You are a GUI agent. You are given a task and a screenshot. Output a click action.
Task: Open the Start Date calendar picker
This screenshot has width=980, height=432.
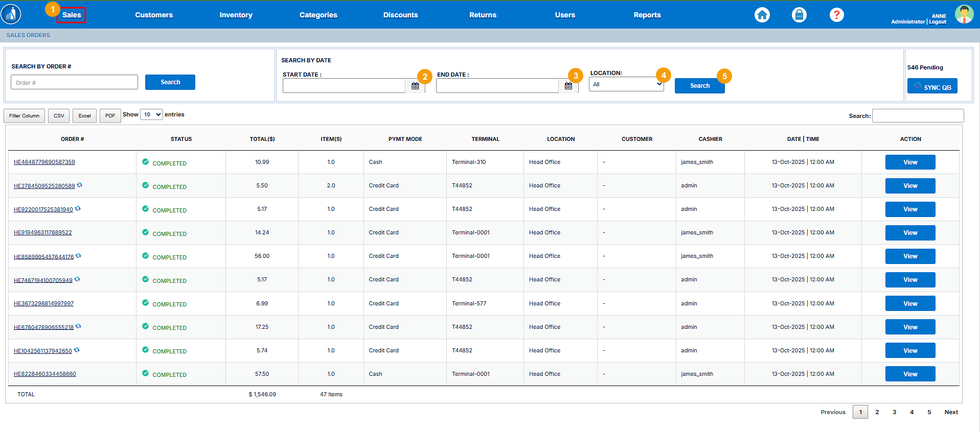pos(415,86)
